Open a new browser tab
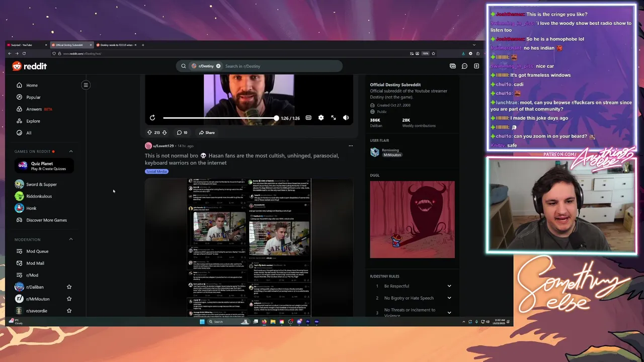The height and width of the screenshot is (362, 644). pos(143,45)
